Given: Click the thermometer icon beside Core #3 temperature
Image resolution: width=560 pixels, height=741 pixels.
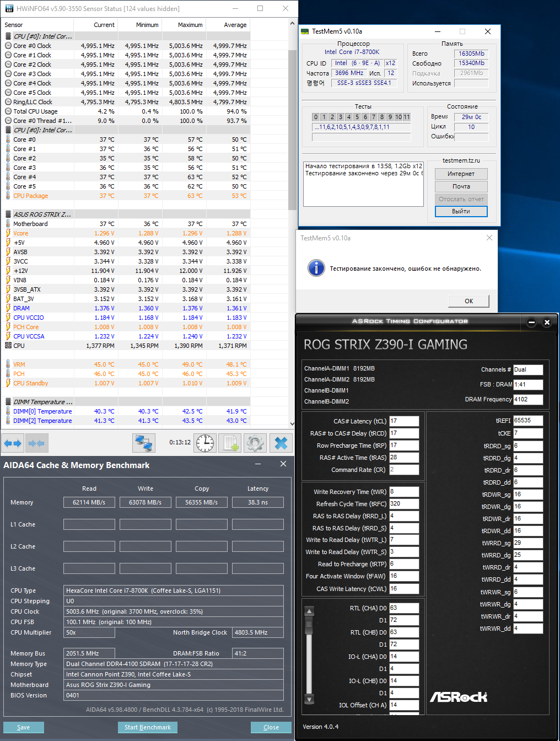Looking at the screenshot, I should pos(8,168).
